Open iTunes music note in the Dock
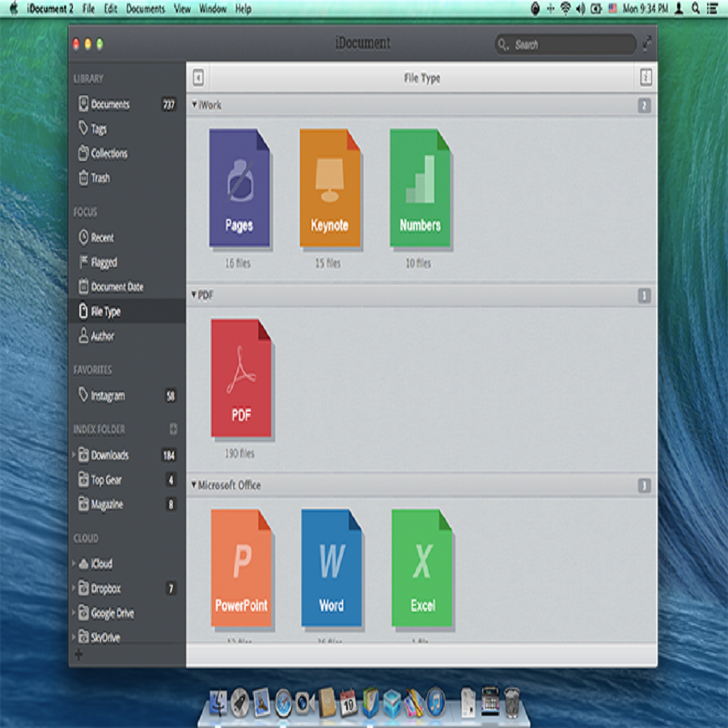The width and height of the screenshot is (728, 728). point(435,702)
